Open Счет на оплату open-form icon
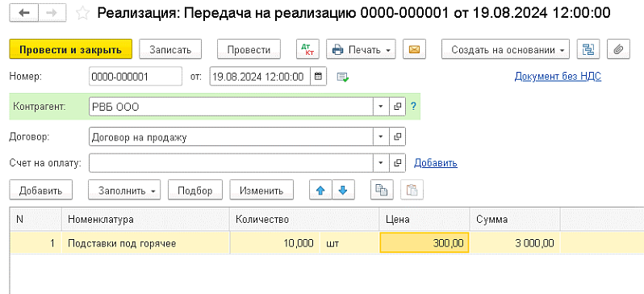The image size is (644, 294). point(397,163)
